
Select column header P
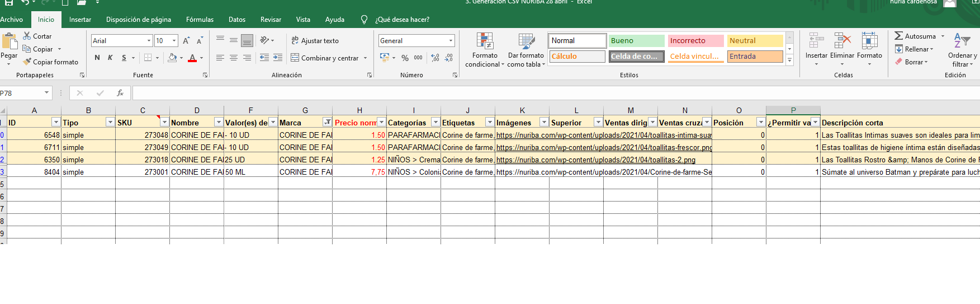click(793, 110)
